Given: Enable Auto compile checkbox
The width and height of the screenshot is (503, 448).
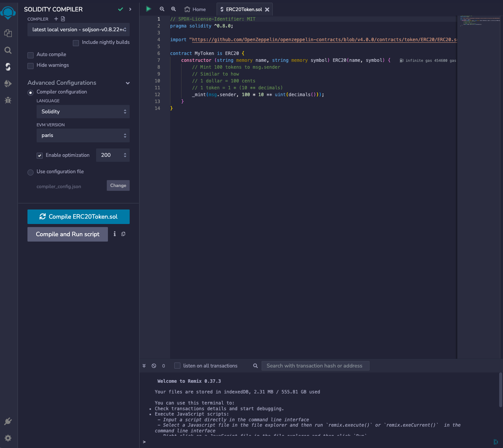Looking at the screenshot, I should point(31,55).
